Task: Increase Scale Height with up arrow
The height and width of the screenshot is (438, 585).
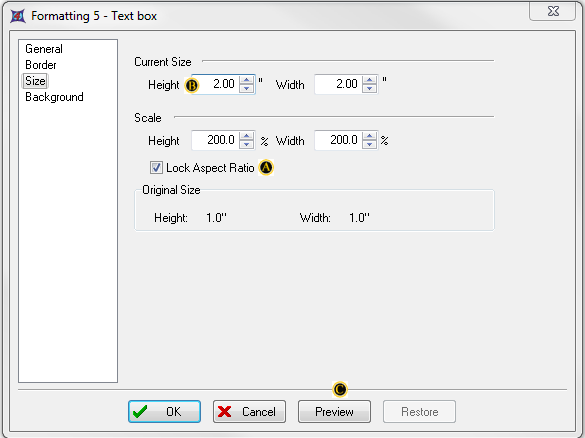Action: (246, 136)
